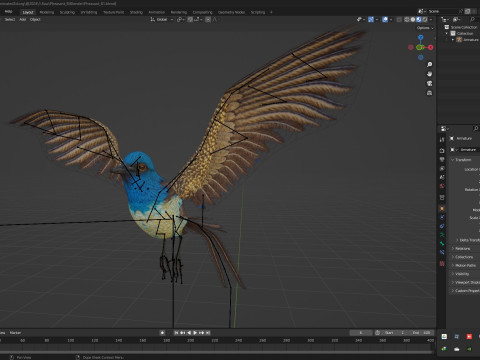
Task: Expand the Armature tree arrow in Outliner
Action: pos(453,40)
